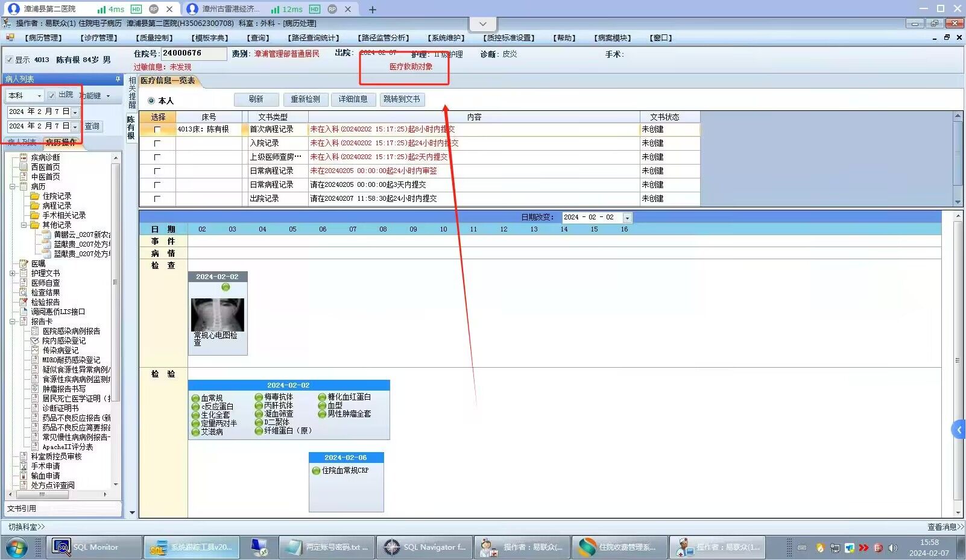Open the 疾病诊断 tree icon
The width and height of the screenshot is (966, 560).
[24, 157]
